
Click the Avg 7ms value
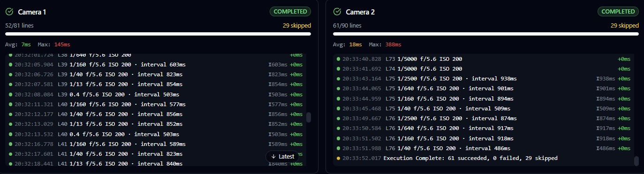[26, 44]
